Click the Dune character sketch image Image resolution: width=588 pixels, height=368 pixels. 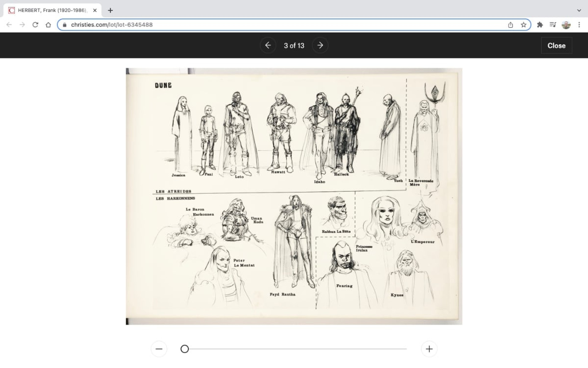click(294, 196)
